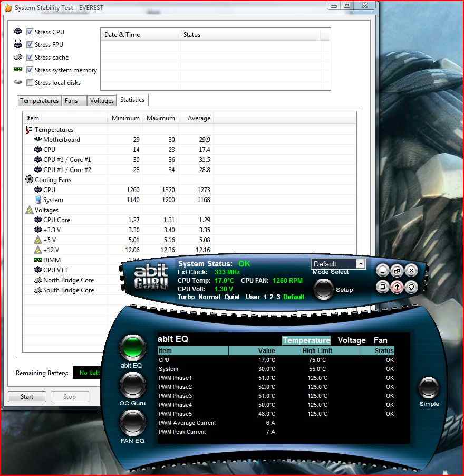Click the Remaining Battery status field
The image size is (464, 476).
(x=88, y=373)
